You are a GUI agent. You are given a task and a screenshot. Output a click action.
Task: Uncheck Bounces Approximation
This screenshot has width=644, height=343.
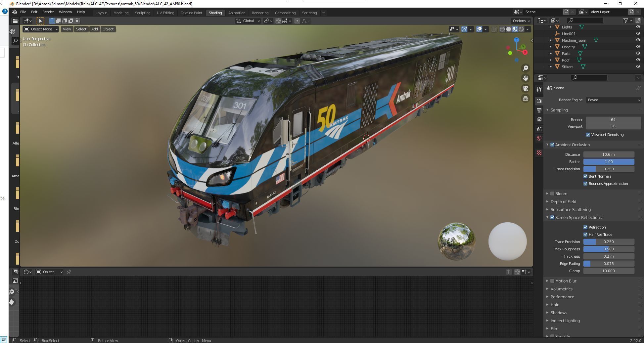pos(585,184)
